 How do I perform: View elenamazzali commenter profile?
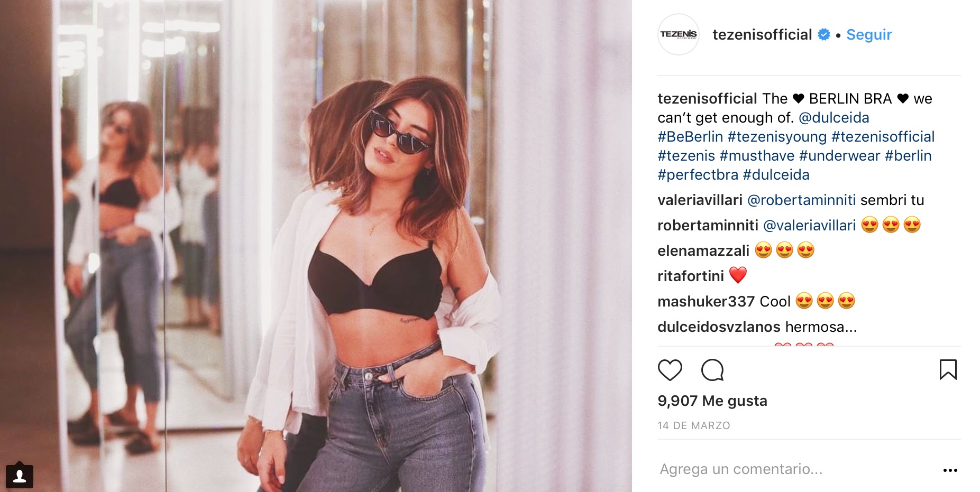point(703,250)
